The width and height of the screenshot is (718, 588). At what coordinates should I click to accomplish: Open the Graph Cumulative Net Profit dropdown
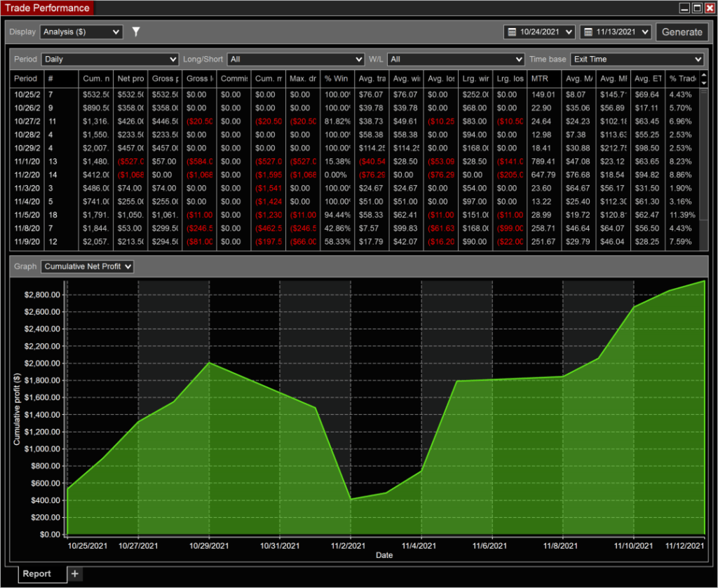pos(88,266)
